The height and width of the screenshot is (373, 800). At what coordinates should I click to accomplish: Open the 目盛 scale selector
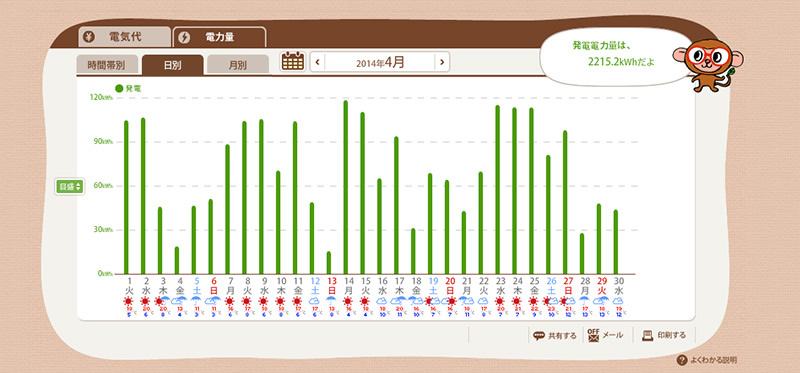coord(70,187)
